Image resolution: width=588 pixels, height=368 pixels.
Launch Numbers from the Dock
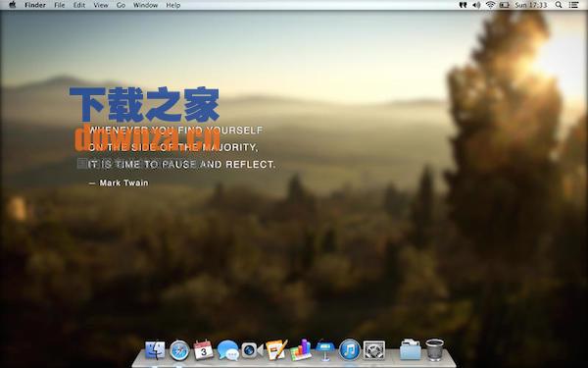301,350
